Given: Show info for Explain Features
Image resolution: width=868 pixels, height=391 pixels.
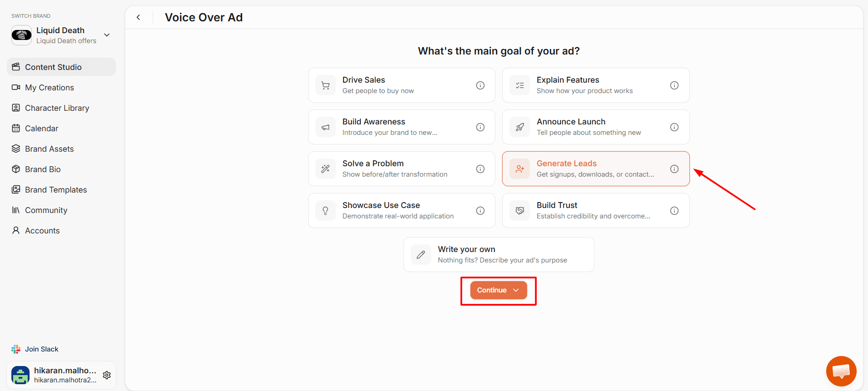Looking at the screenshot, I should pyautogui.click(x=674, y=85).
